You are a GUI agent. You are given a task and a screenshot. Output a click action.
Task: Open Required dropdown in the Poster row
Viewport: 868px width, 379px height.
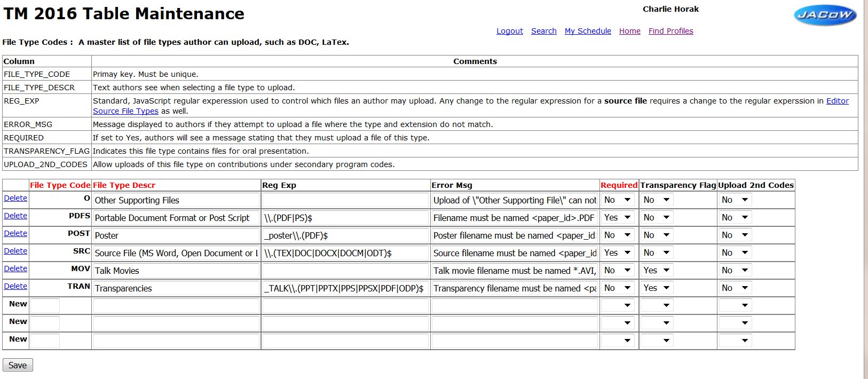[618, 235]
